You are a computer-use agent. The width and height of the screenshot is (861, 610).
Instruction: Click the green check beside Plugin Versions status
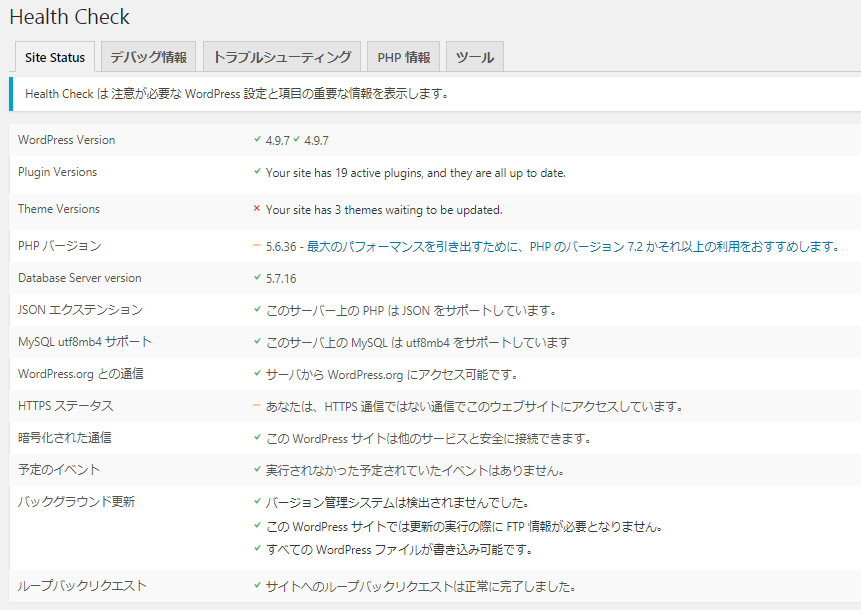(257, 171)
